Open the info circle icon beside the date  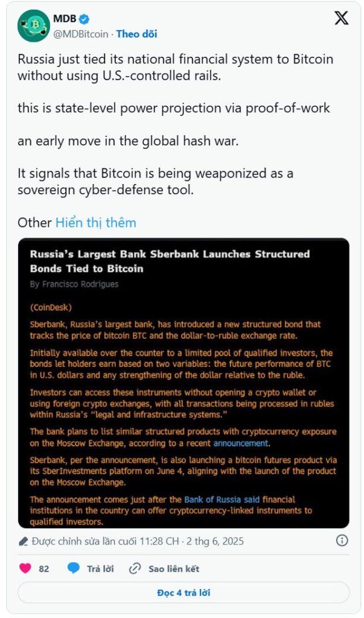point(342,540)
